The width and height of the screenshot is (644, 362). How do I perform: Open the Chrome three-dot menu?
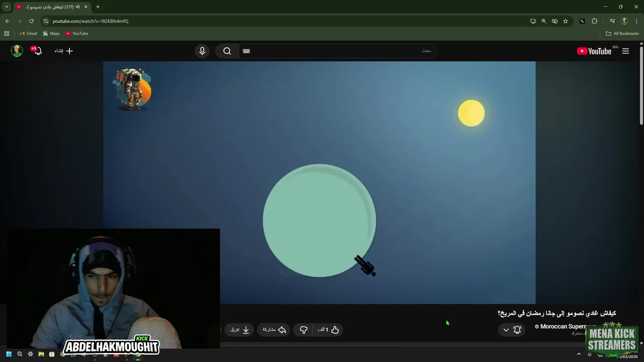point(636,21)
